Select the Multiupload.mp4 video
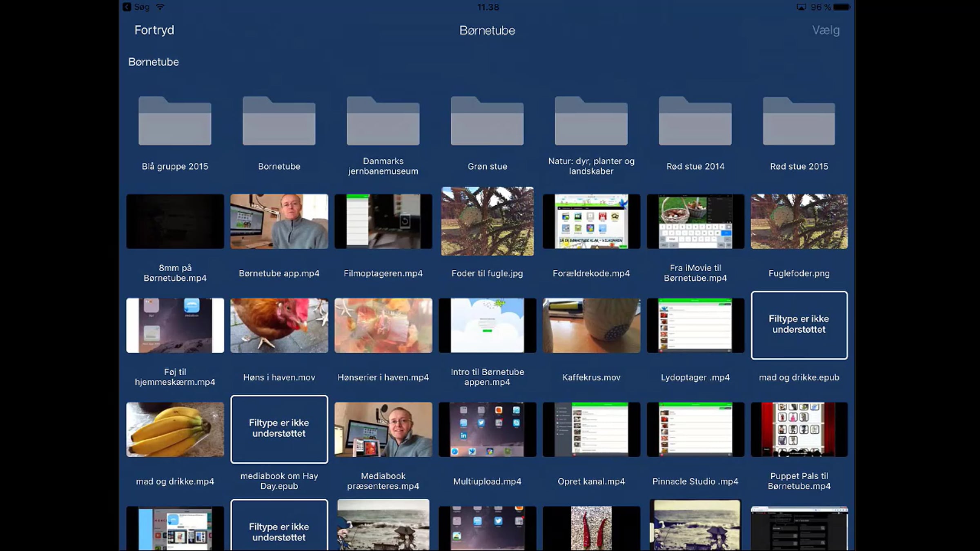The width and height of the screenshot is (980, 551). [487, 429]
